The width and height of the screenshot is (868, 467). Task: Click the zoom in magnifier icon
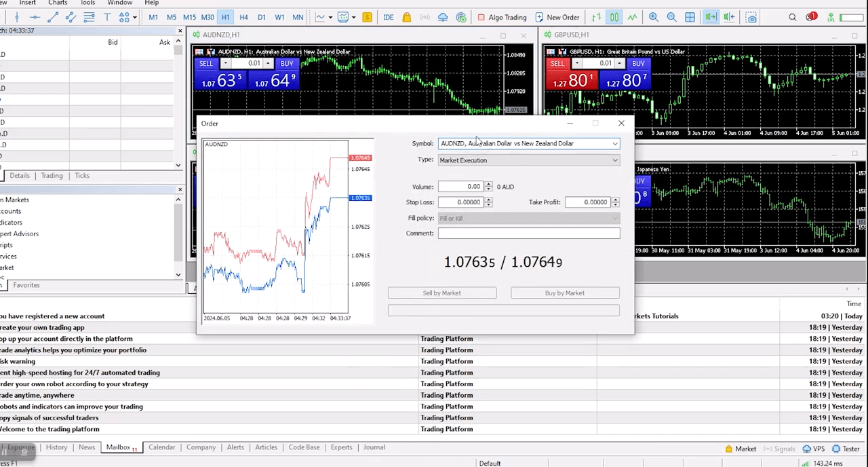(654, 17)
